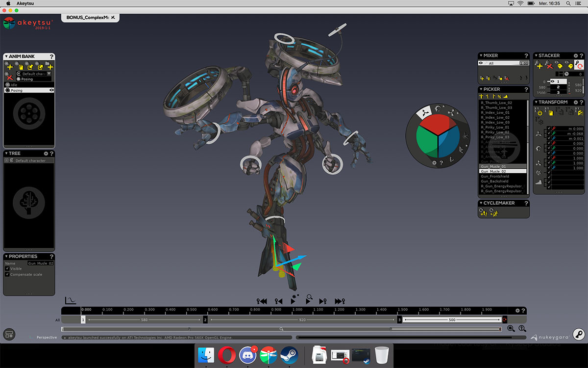The height and width of the screenshot is (368, 588).
Task: Toggle the checkbox beside value m 0.001
Action: pyautogui.click(x=548, y=138)
